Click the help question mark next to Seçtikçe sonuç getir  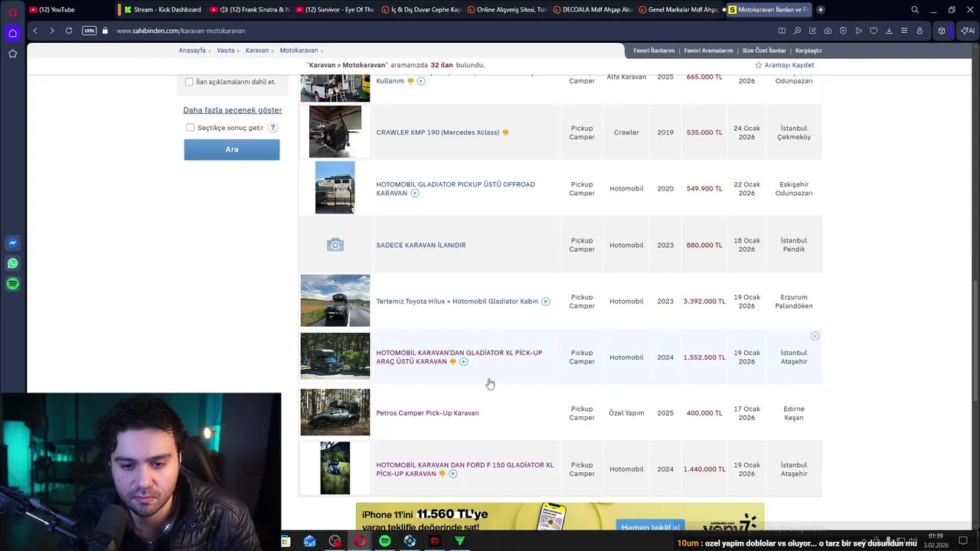[273, 128]
